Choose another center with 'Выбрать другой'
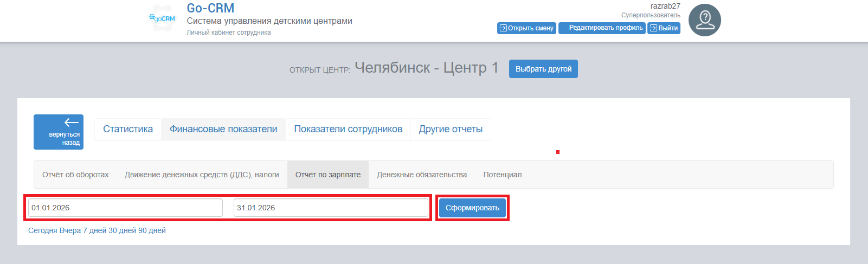The height and width of the screenshot is (264, 868). [543, 69]
